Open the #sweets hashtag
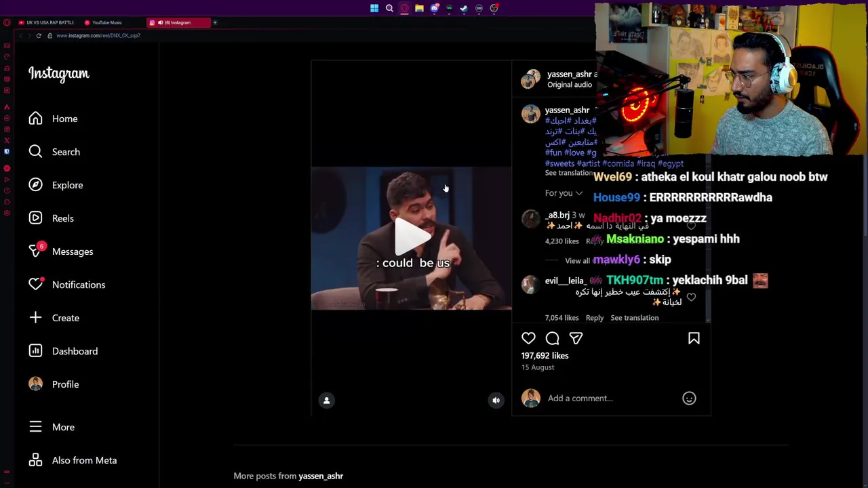The height and width of the screenshot is (488, 868). [559, 163]
